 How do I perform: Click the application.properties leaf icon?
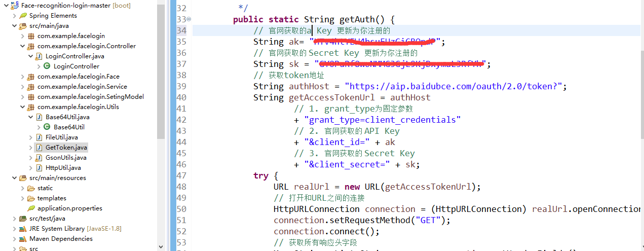pos(31,208)
